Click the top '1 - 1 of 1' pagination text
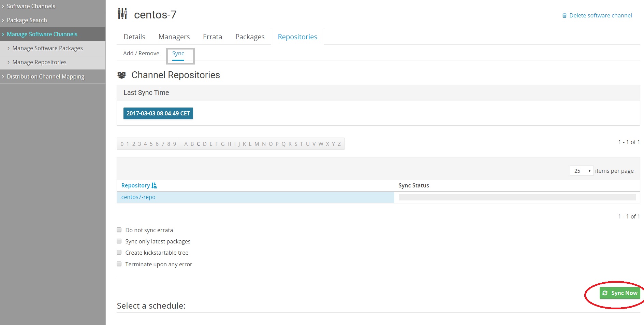 [629, 142]
